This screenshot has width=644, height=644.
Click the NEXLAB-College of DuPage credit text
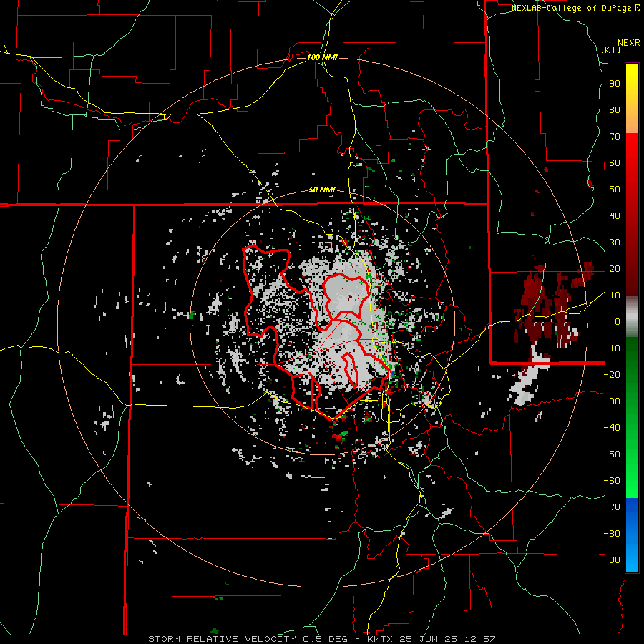coord(571,8)
